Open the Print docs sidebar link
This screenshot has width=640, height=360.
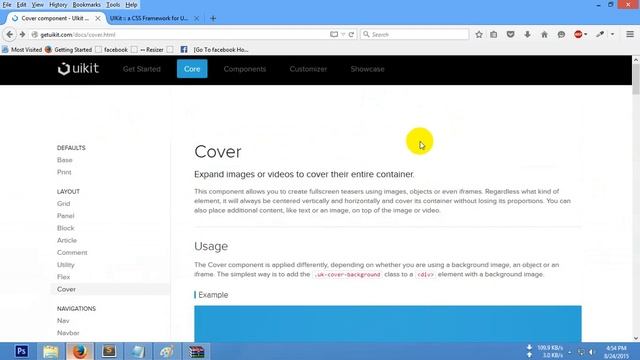[64, 172]
